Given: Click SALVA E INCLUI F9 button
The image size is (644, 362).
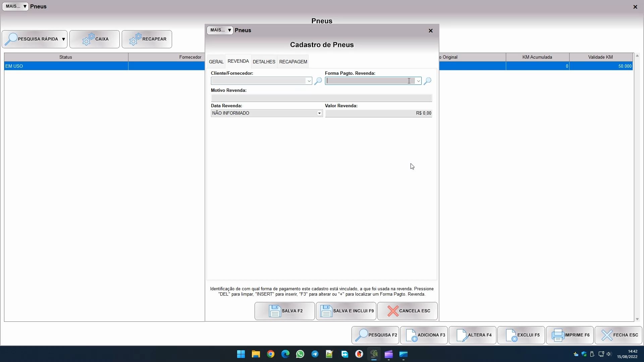Looking at the screenshot, I should coord(346,311).
